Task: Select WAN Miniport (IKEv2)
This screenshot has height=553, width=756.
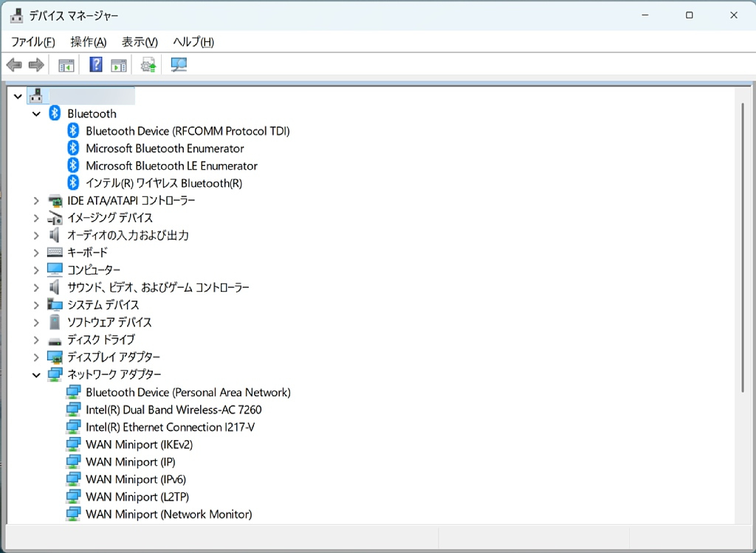Action: 140,444
